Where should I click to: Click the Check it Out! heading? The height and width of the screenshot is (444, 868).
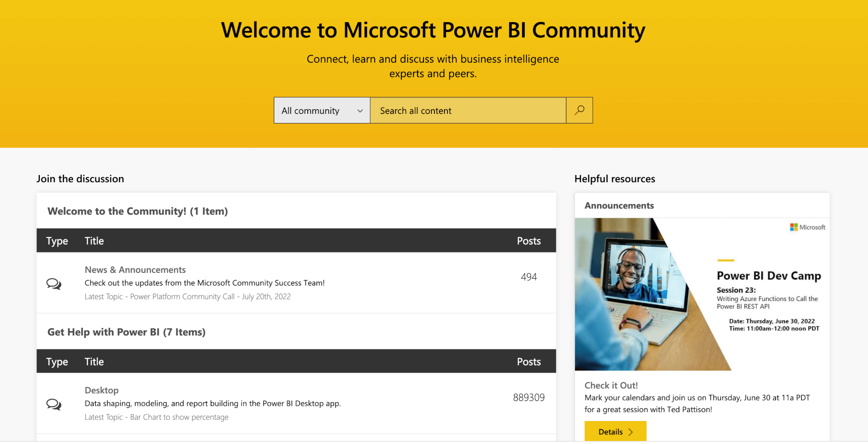611,385
